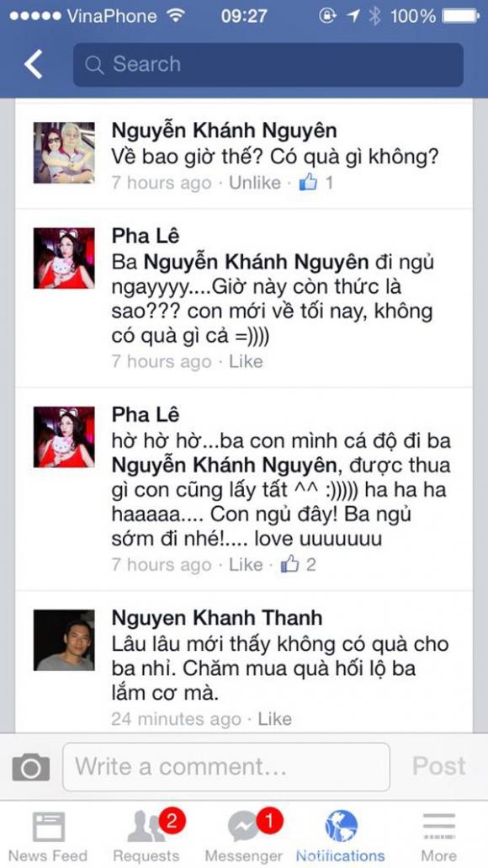Tap the Bluetooth icon in status bar
This screenshot has height=868, width=488.
tap(375, 17)
